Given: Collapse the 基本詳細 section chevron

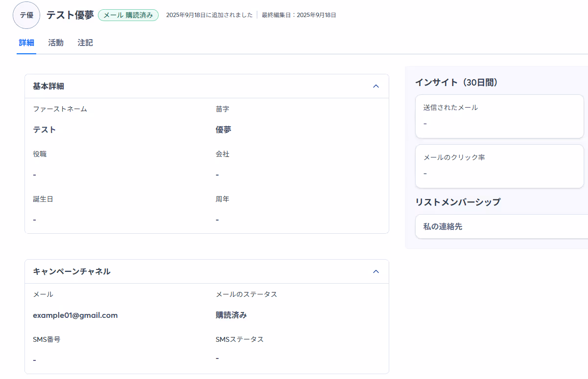Looking at the screenshot, I should click(376, 86).
